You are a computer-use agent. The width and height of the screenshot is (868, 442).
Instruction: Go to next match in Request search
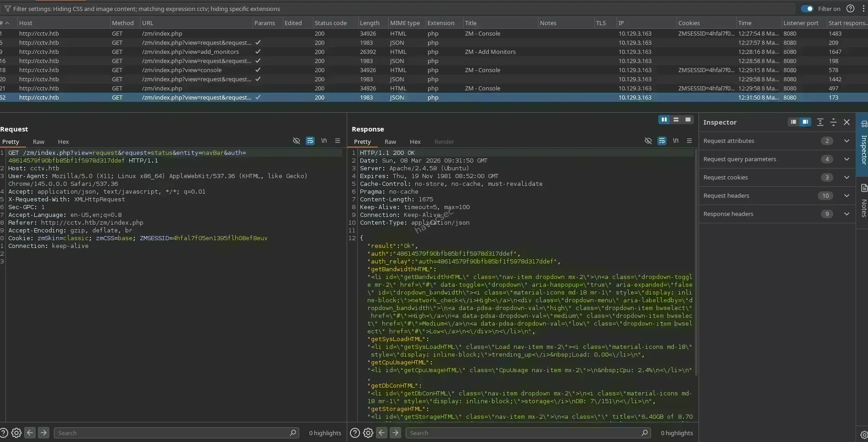(43, 432)
